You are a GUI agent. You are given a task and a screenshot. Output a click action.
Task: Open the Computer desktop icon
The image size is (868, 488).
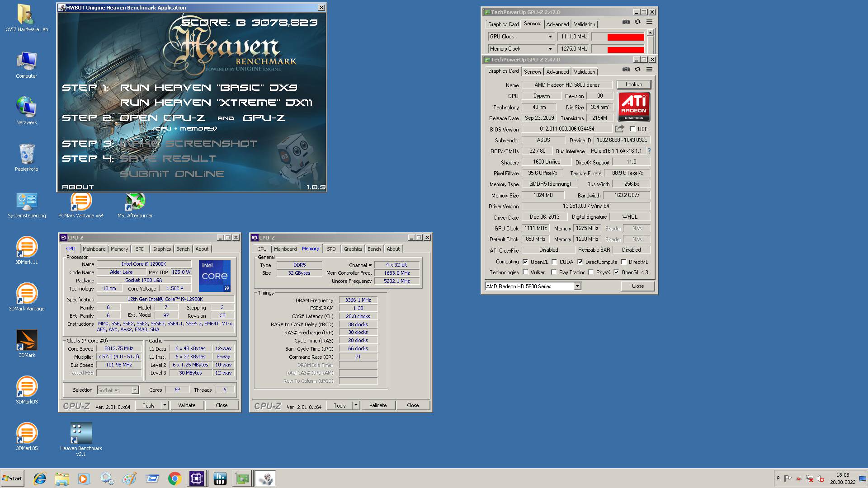(26, 65)
